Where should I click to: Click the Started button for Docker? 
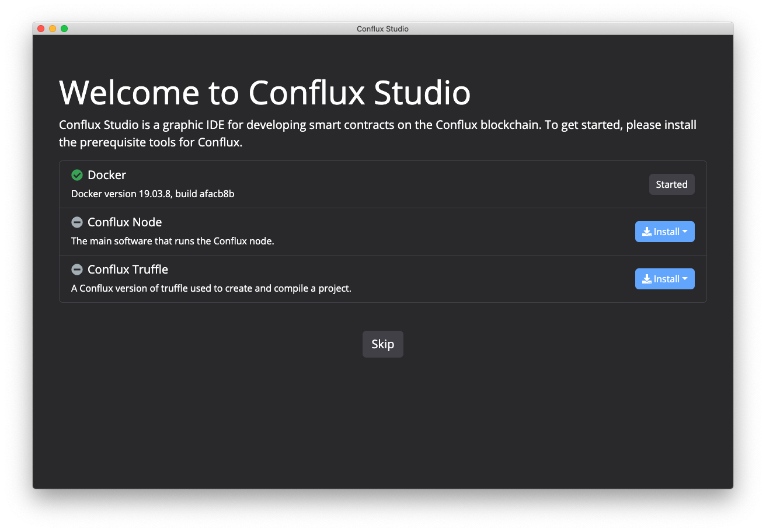tap(671, 184)
